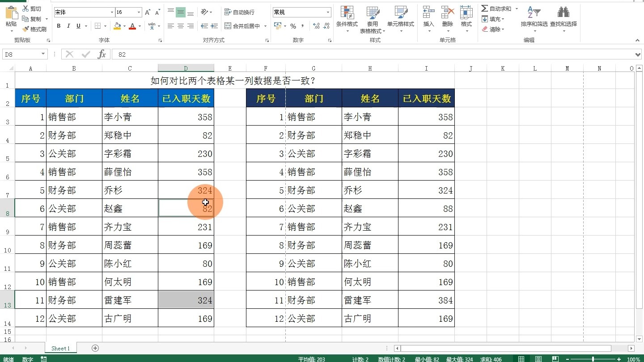This screenshot has width=644, height=362.
Task: Switch to the Sheet1 tab
Action: (x=60, y=348)
